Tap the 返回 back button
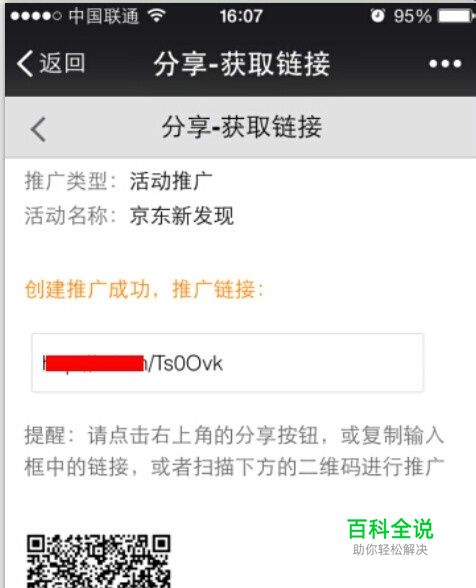 click(51, 63)
